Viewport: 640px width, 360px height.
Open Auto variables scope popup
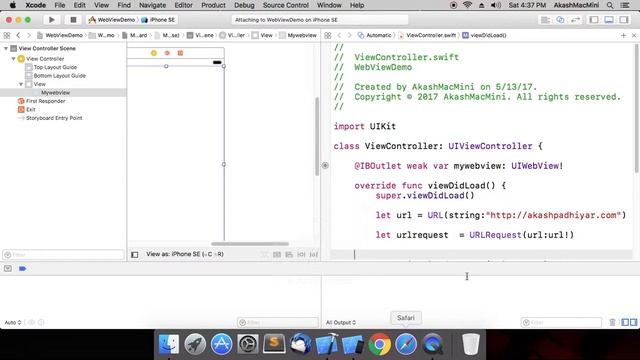[13, 322]
